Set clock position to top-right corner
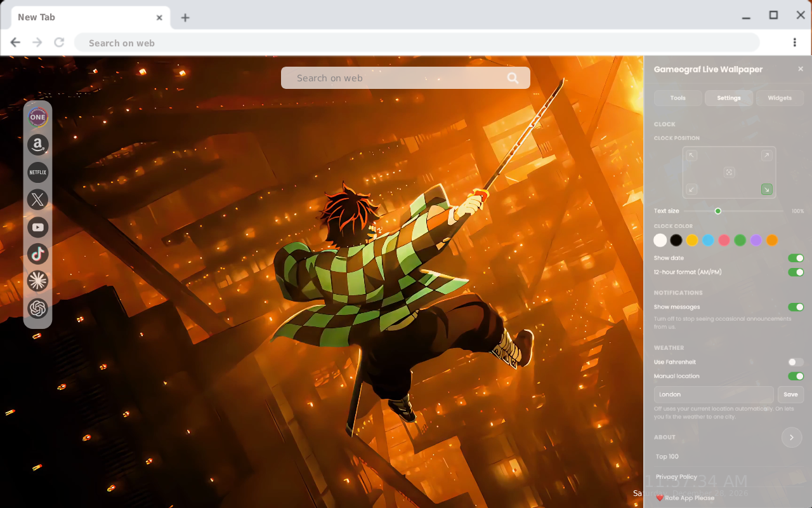Viewport: 812px width, 508px height. point(766,156)
